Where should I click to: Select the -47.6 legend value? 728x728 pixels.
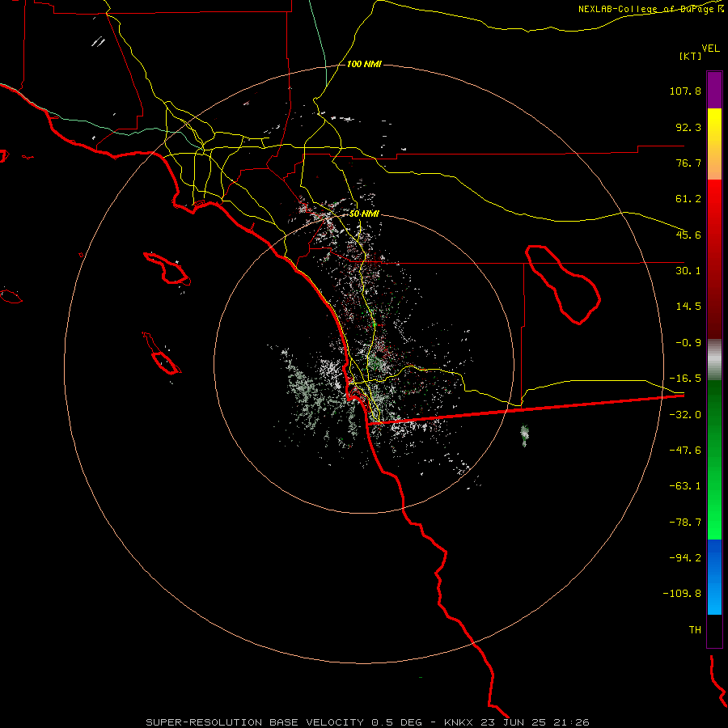pyautogui.click(x=685, y=451)
